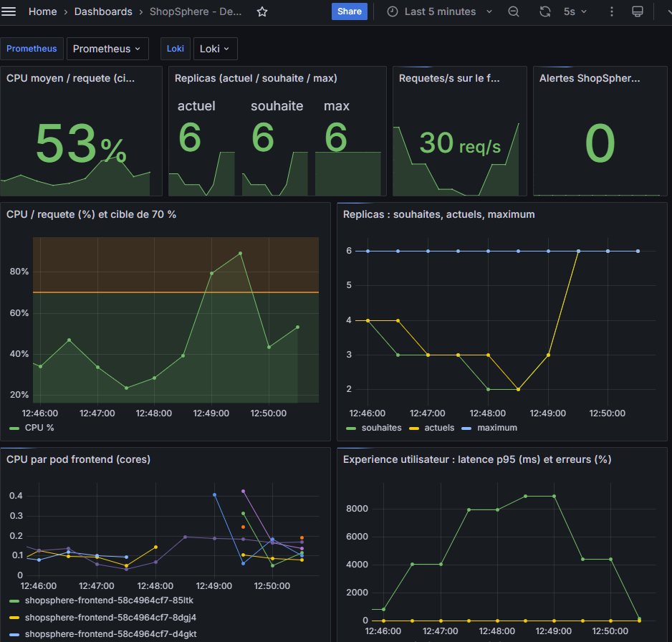Click the alerts count value 0
Screen dimensions: 672x642
tap(600, 143)
